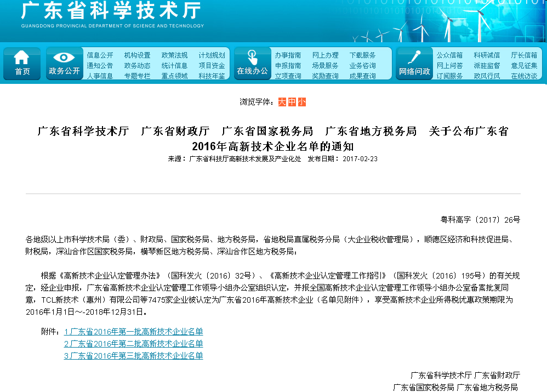Open 立项查询 menu link
547x392 pixels.
(288, 76)
